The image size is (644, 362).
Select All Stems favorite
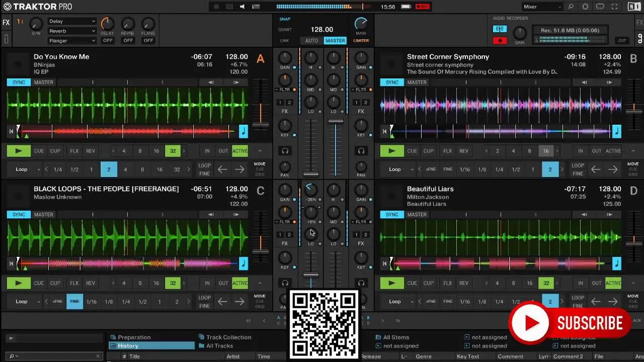tap(392, 337)
